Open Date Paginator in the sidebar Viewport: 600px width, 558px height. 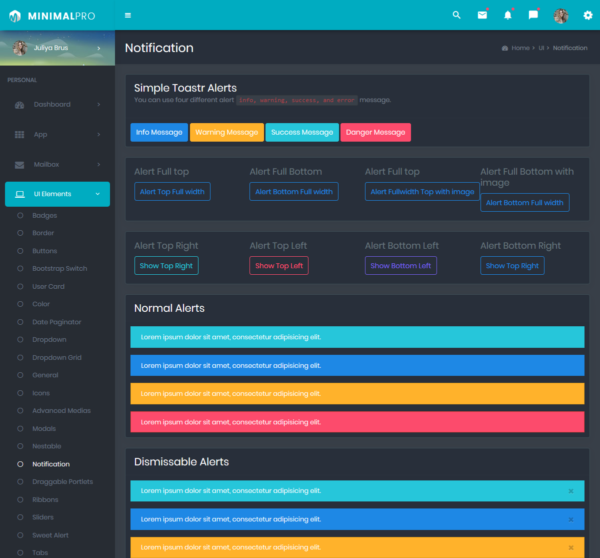pyautogui.click(x=57, y=322)
